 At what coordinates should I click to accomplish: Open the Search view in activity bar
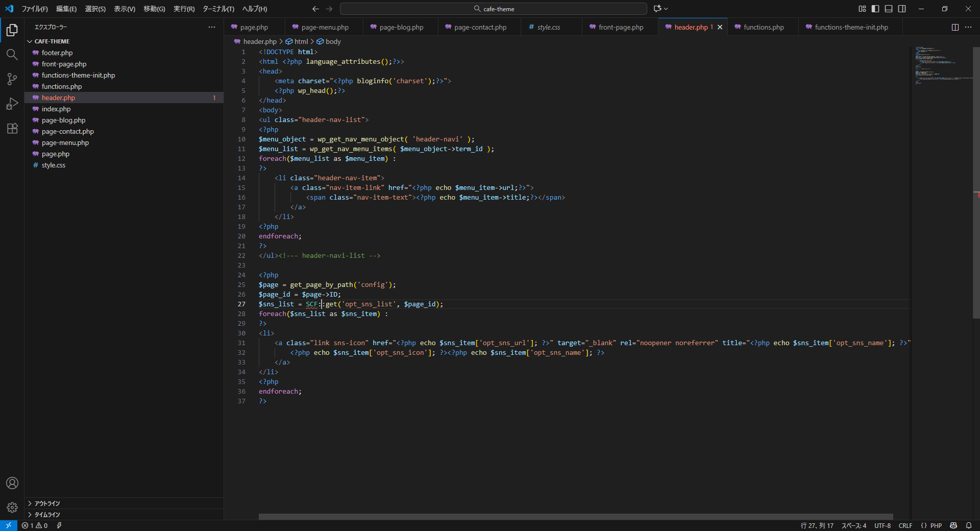12,55
